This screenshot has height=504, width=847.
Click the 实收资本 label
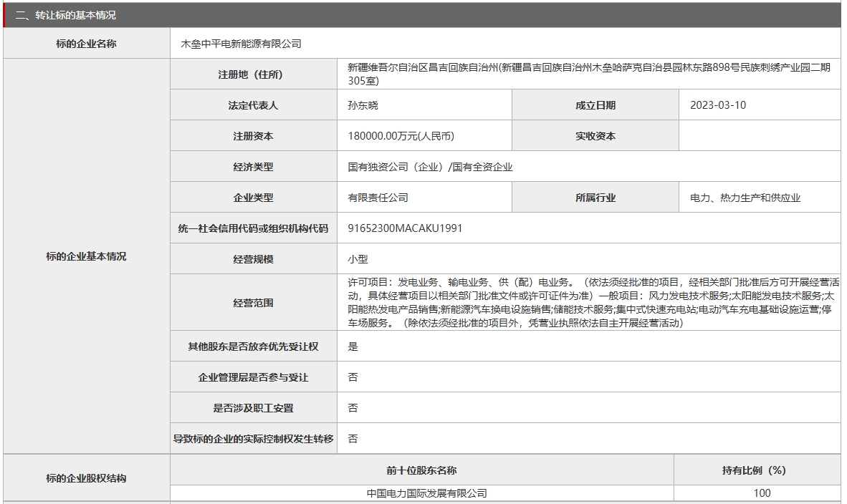(x=595, y=136)
